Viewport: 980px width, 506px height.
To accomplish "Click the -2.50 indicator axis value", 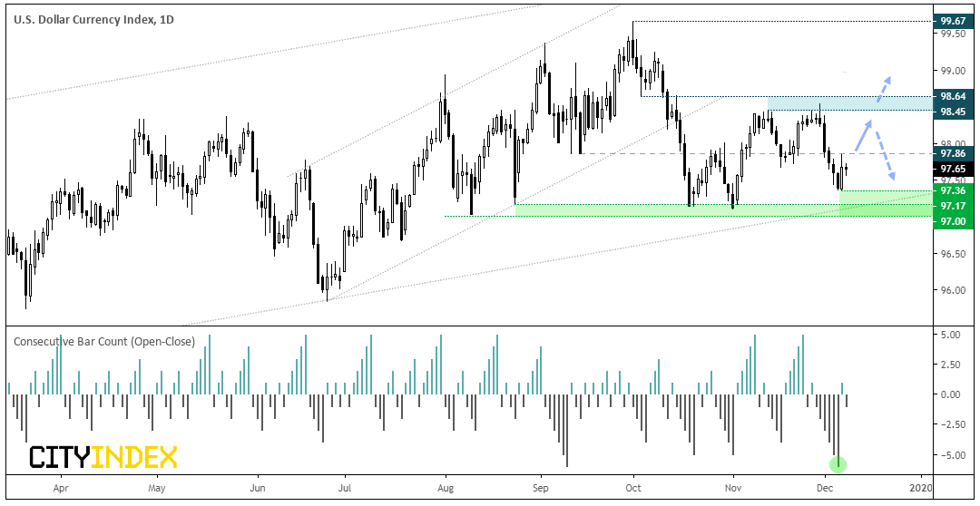I will [953, 424].
